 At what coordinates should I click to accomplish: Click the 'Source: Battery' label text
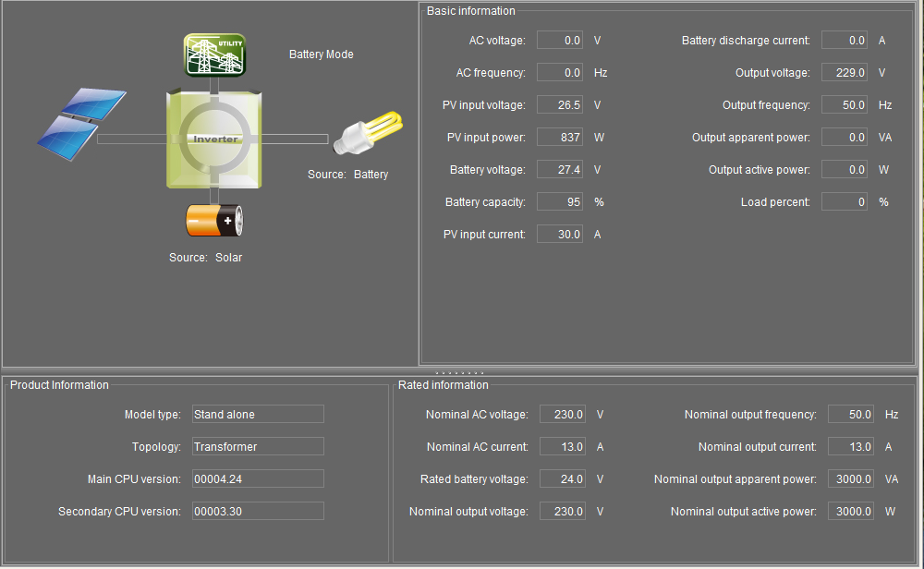[x=347, y=175]
